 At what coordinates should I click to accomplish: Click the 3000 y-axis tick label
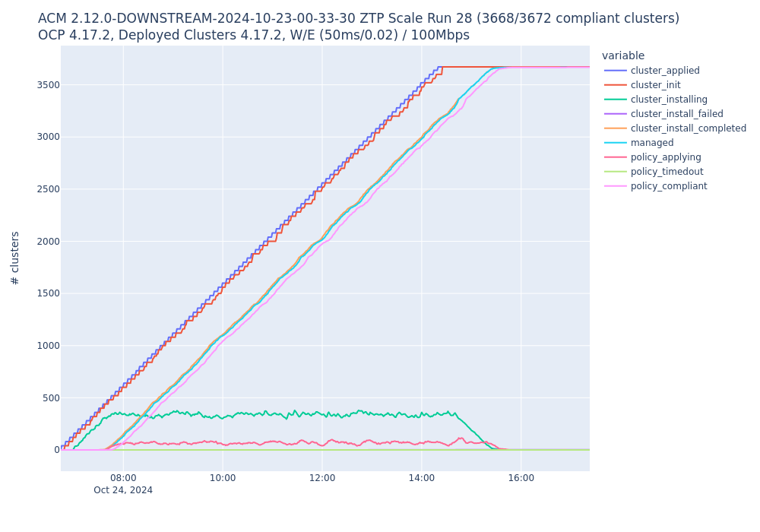point(48,137)
